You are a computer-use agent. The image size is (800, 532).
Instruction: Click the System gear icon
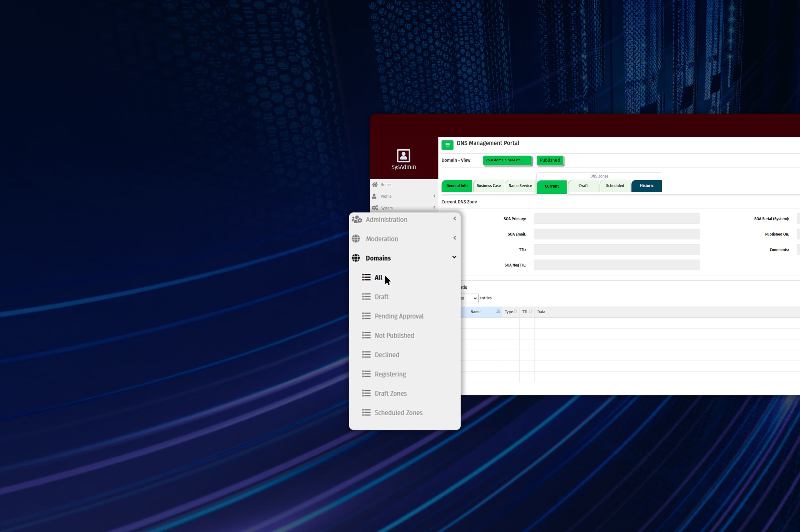pos(375,208)
